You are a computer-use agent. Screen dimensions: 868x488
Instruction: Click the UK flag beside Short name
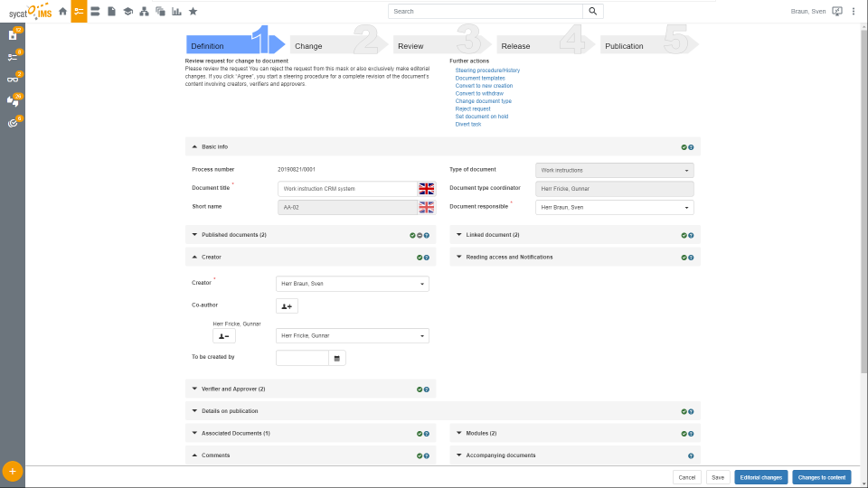point(426,208)
